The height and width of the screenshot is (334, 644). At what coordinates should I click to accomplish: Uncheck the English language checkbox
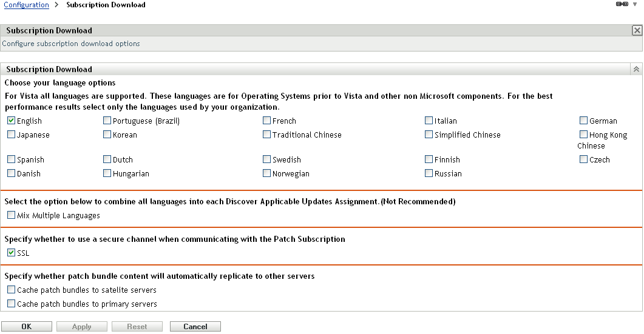(11, 121)
